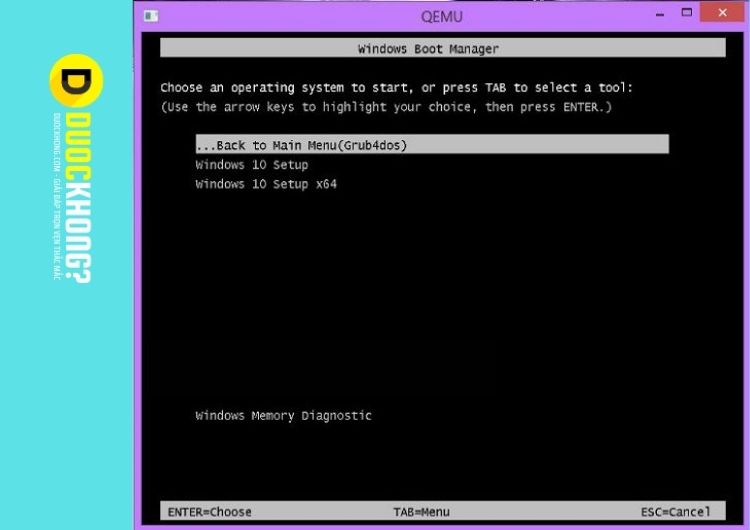The width and height of the screenshot is (750, 530).
Task: Click the QEMU window icon in title bar
Action: [151, 15]
